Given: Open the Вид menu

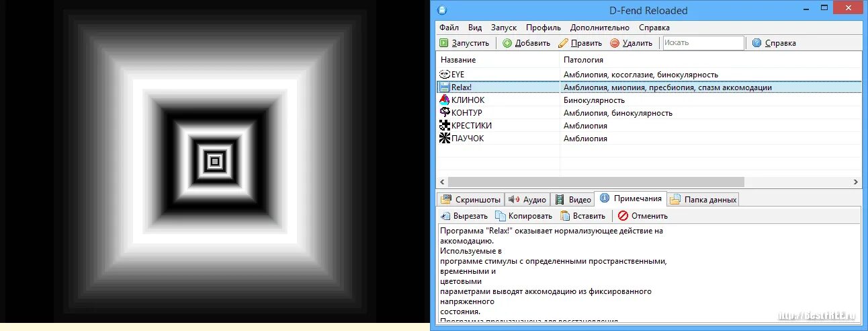Looking at the screenshot, I should click(475, 28).
